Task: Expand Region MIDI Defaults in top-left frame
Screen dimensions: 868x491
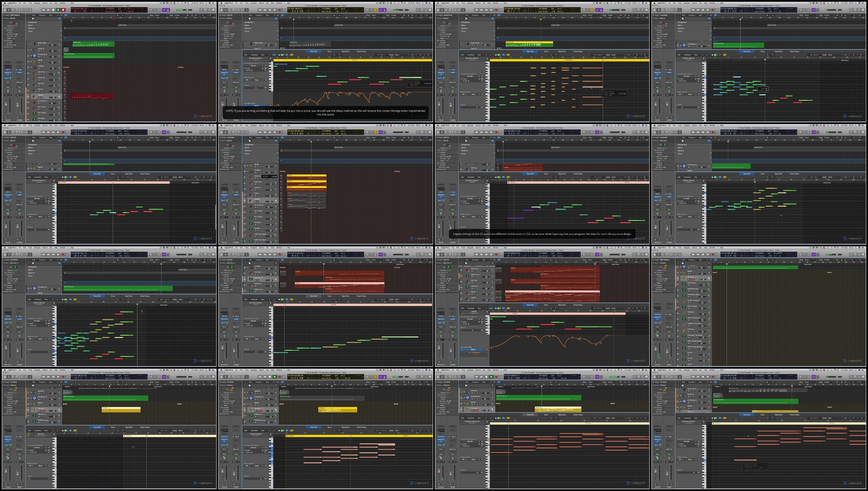Action: click(4, 15)
